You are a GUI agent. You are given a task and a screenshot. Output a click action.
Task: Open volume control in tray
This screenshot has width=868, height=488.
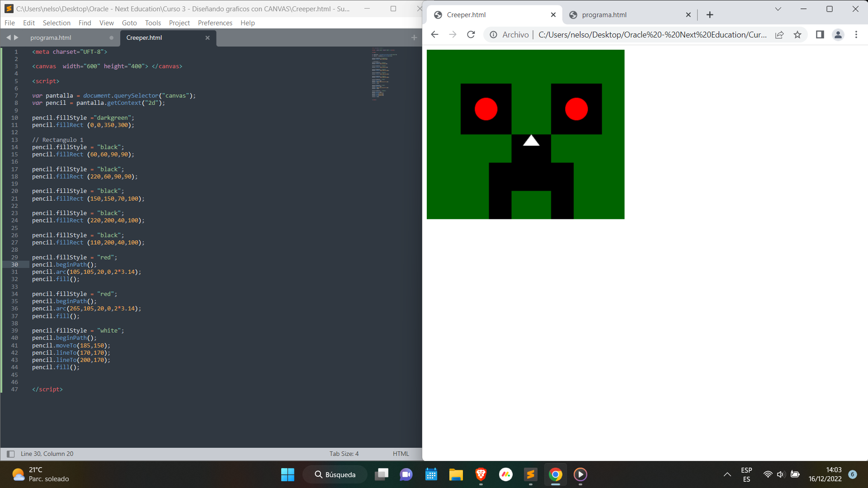[781, 474]
